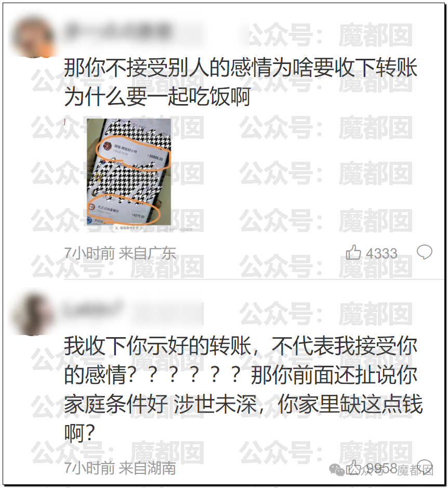The width and height of the screenshot is (448, 488).
Task: Click the comment line '家庭条件好 涉世未深'
Action: 160,404
